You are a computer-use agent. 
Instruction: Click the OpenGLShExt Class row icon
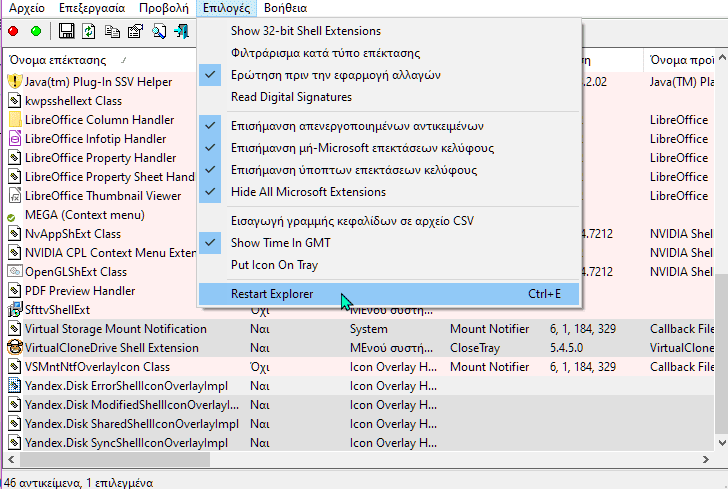[15, 272]
